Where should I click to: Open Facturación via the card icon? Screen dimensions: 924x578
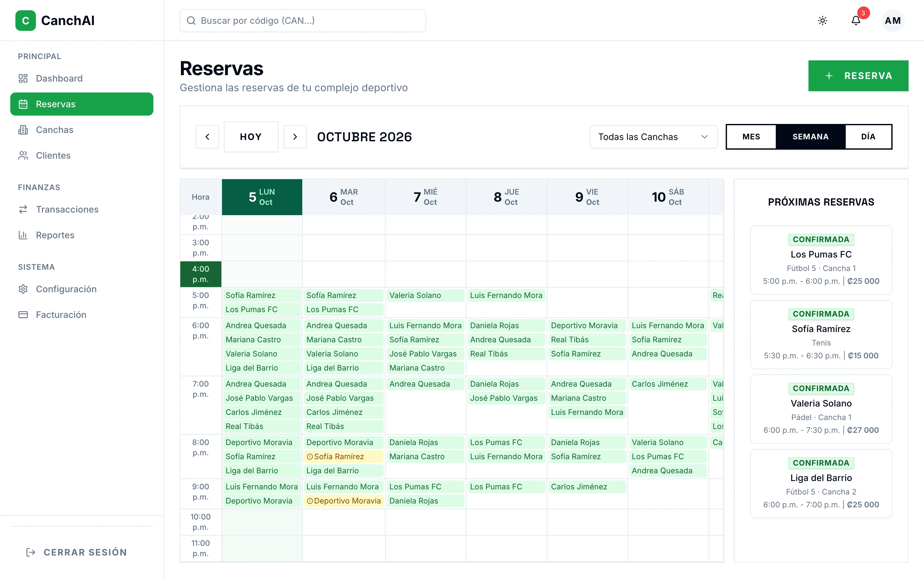click(x=23, y=315)
